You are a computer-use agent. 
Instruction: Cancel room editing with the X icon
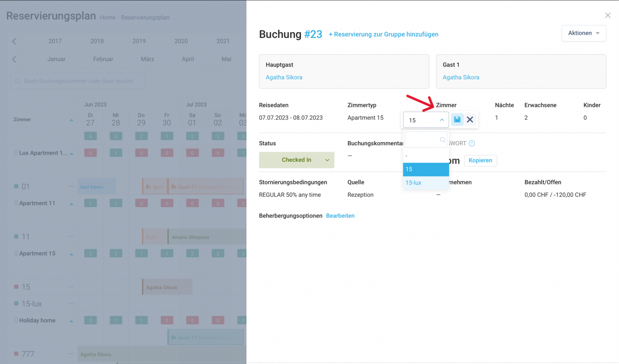click(470, 120)
